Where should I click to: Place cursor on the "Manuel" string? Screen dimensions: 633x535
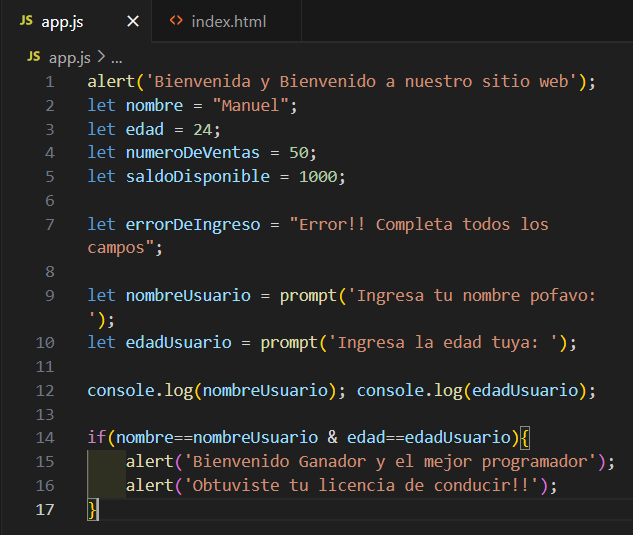click(250, 106)
